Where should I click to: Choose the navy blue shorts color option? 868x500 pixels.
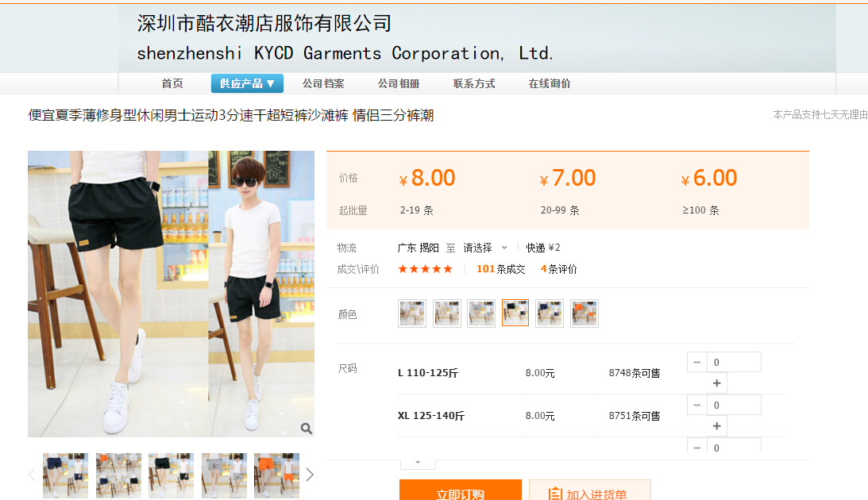click(550, 313)
